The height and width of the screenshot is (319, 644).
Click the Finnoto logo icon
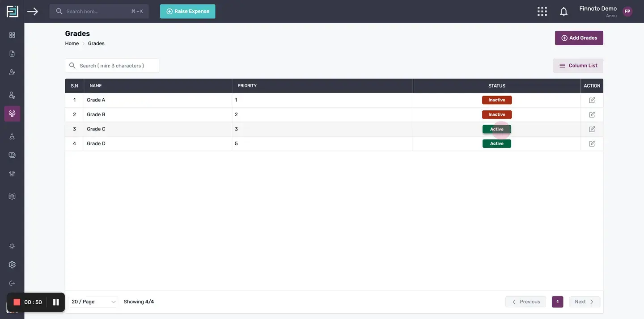pyautogui.click(x=12, y=11)
